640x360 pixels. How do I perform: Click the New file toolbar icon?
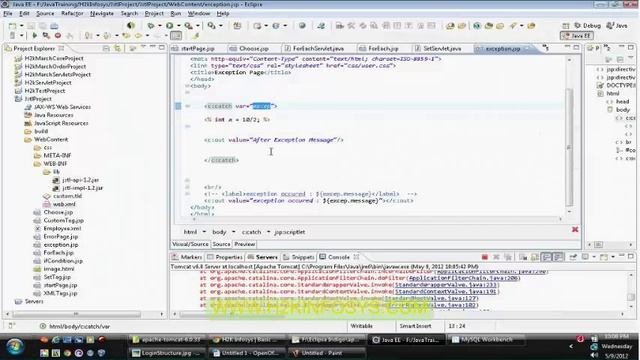13,26
